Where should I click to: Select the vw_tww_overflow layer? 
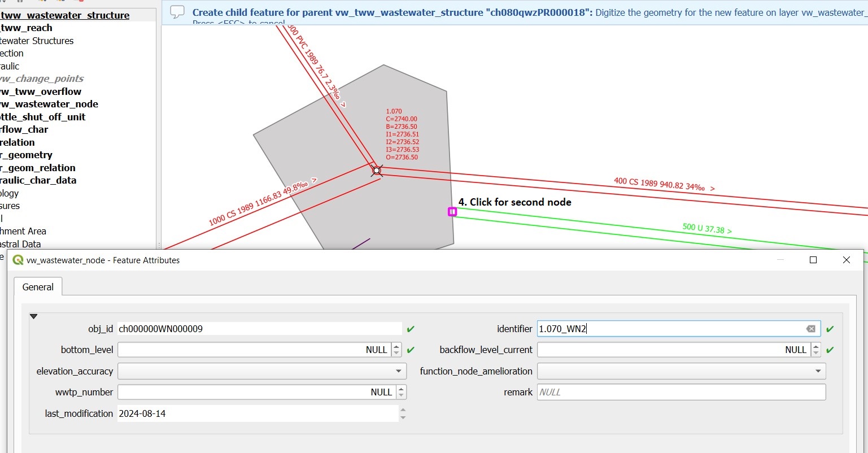41,92
